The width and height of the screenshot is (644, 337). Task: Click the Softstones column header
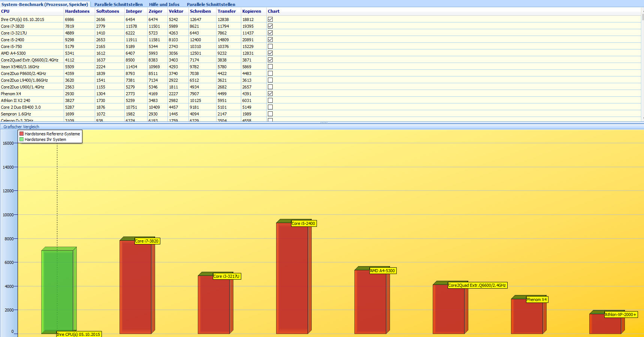[108, 11]
